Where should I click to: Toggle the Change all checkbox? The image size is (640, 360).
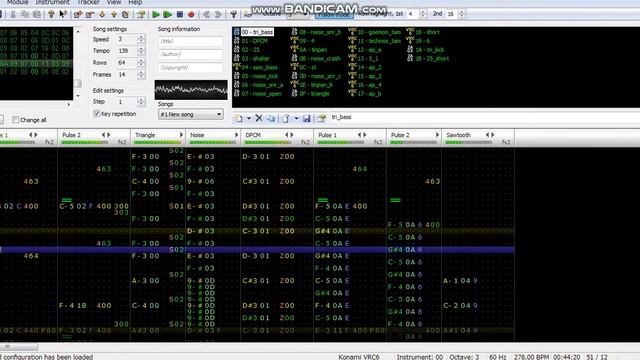pos(16,120)
